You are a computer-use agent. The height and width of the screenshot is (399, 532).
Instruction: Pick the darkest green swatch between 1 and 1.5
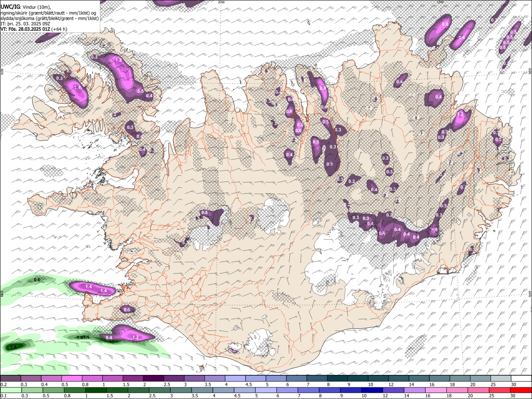click(95, 390)
